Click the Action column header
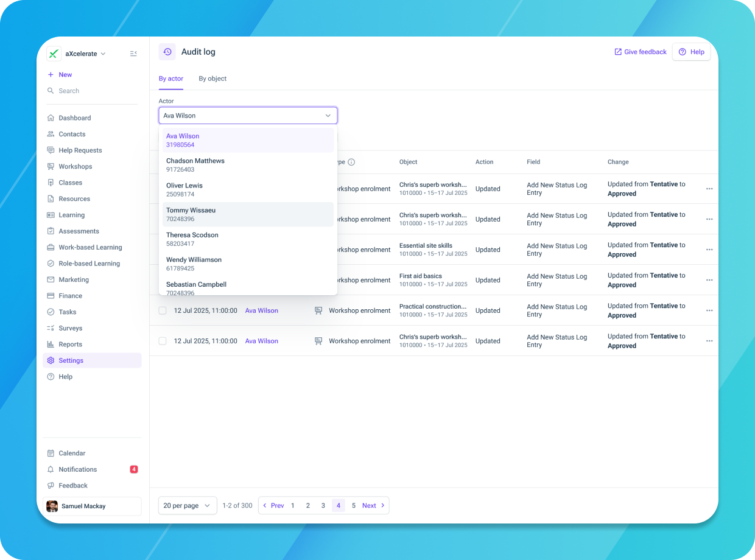 tap(485, 163)
